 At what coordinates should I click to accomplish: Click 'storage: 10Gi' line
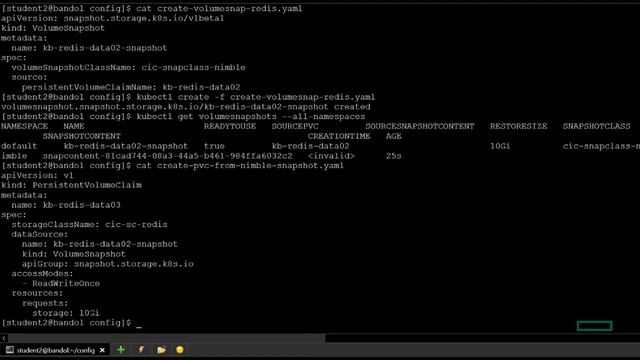66,313
